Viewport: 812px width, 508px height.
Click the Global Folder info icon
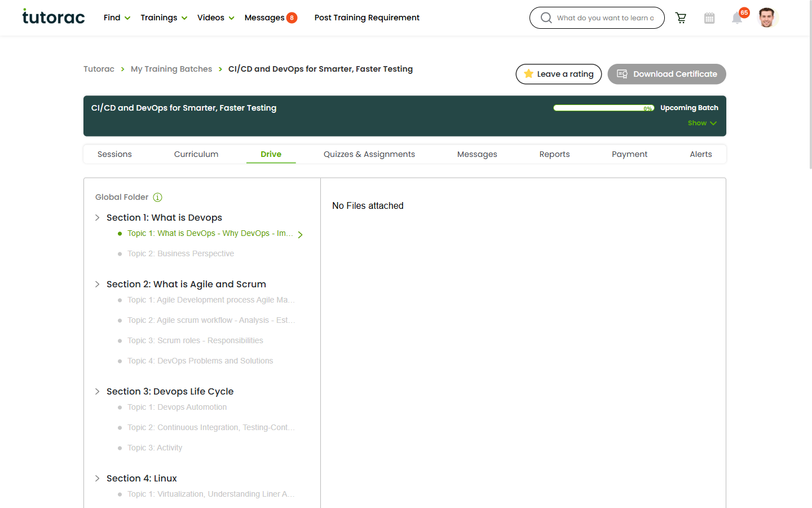(x=158, y=197)
